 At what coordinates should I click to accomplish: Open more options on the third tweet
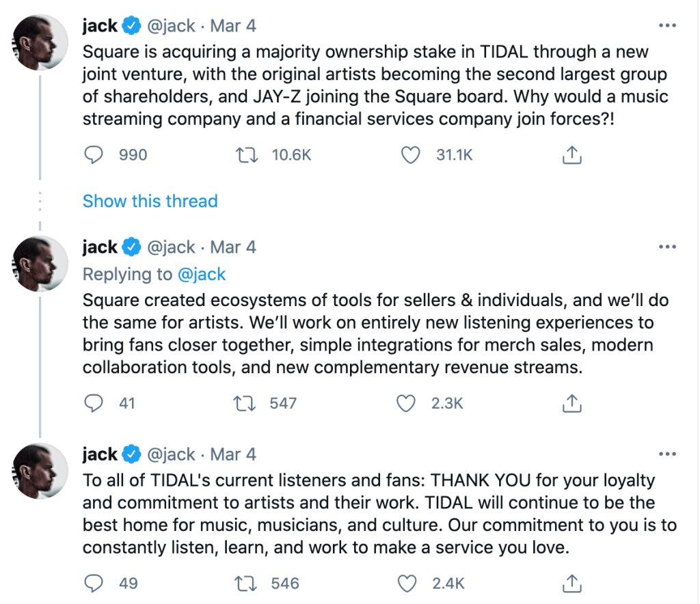point(667,454)
